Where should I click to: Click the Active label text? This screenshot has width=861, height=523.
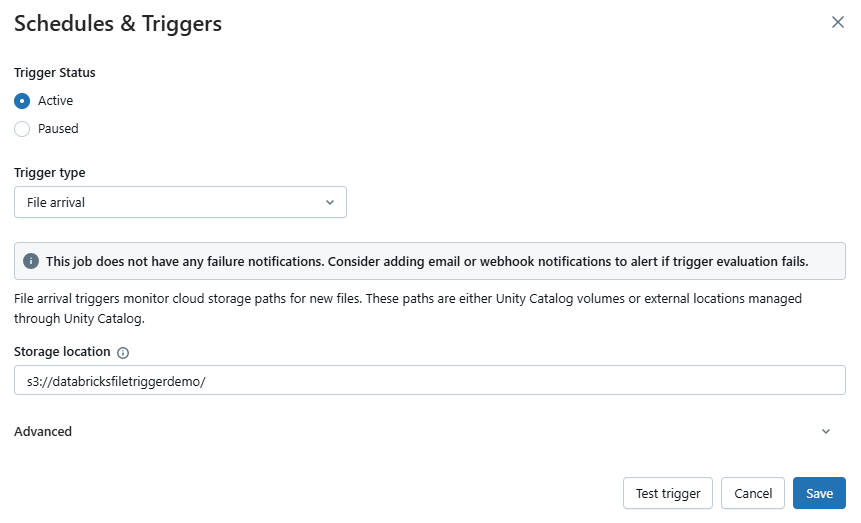click(55, 101)
